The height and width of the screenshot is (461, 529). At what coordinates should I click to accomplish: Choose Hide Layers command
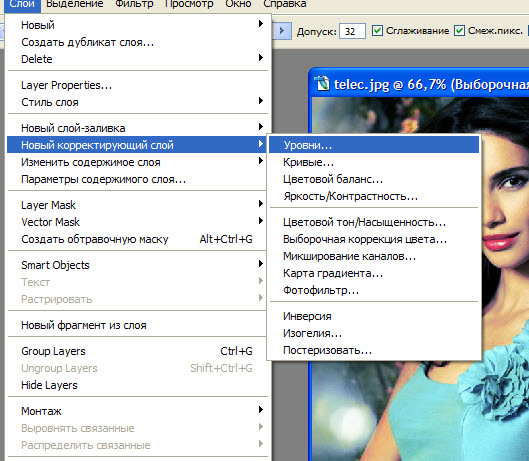click(138, 385)
